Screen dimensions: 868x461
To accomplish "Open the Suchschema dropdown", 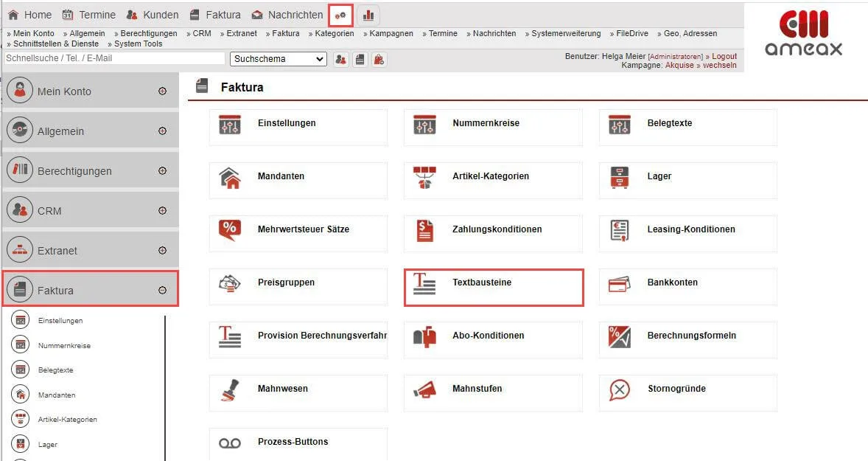I will pyautogui.click(x=279, y=59).
